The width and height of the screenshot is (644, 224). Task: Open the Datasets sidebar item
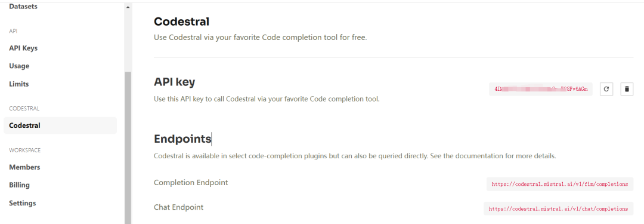tap(23, 7)
